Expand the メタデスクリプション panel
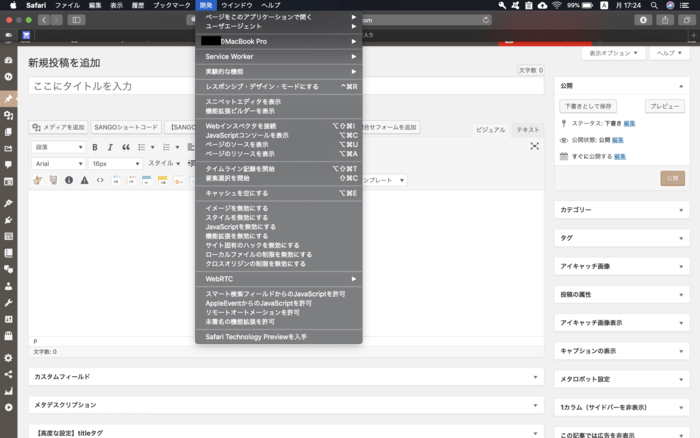This screenshot has width=700, height=438. point(286,405)
